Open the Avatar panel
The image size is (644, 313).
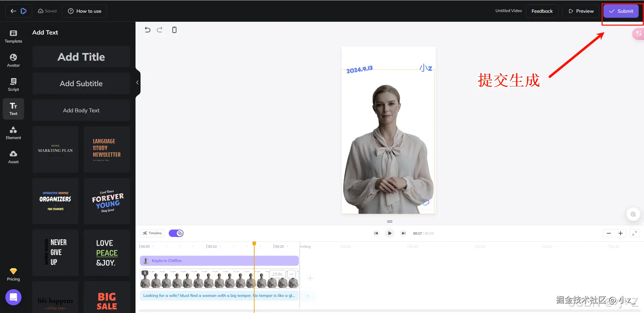click(x=13, y=61)
